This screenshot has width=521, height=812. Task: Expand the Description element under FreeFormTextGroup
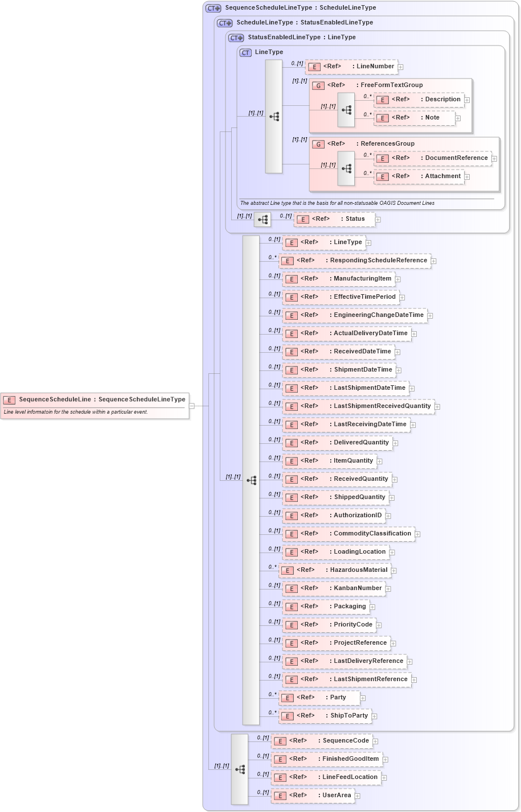coord(467,100)
